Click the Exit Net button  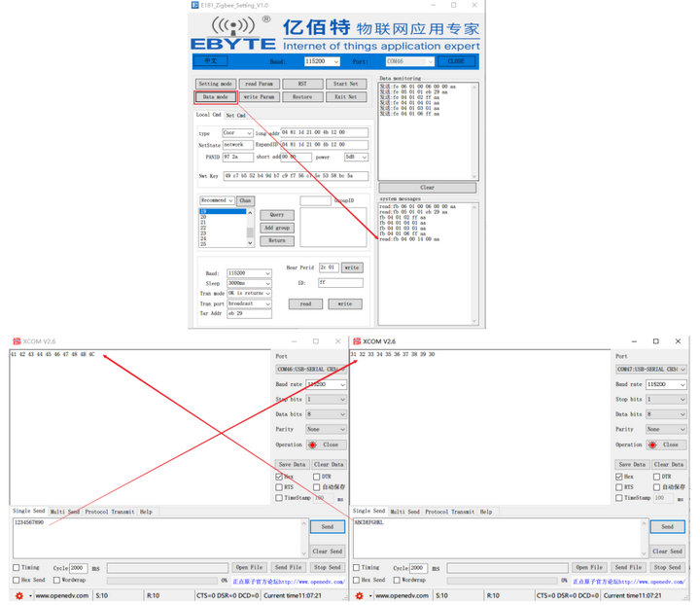click(x=346, y=97)
